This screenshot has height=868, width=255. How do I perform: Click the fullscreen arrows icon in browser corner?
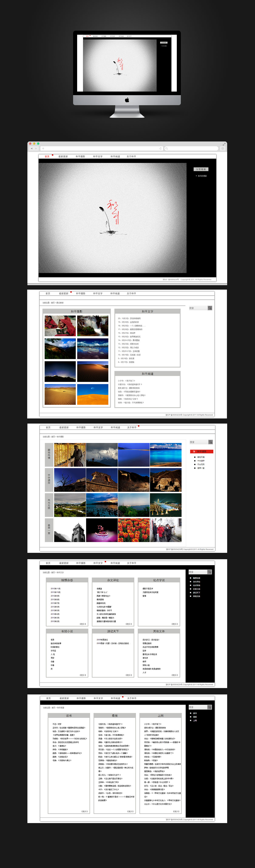(x=224, y=144)
